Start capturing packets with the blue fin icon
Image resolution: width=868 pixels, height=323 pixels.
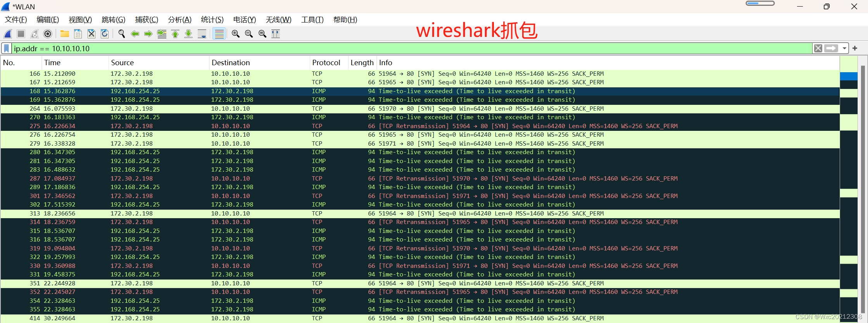(8, 34)
